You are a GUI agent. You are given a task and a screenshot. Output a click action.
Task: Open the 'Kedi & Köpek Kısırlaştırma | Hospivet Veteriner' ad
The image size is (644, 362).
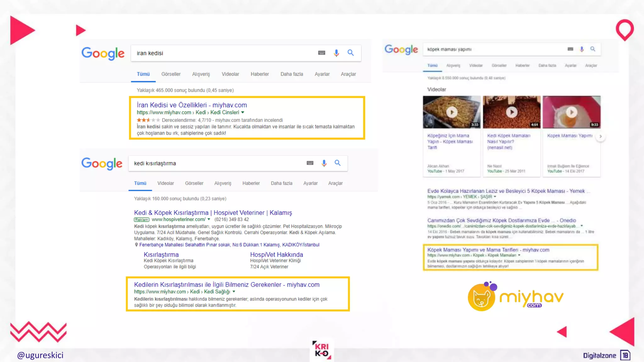pyautogui.click(x=213, y=213)
